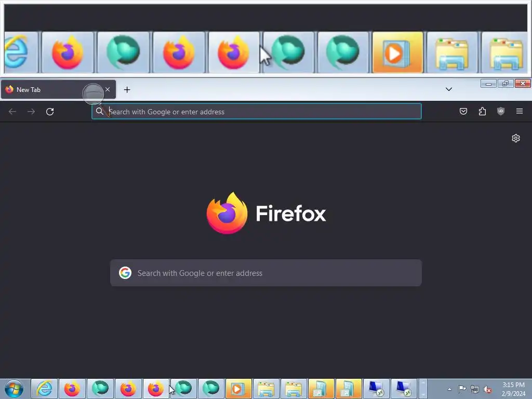Open the Extensions puzzle-piece menu

coord(482,111)
